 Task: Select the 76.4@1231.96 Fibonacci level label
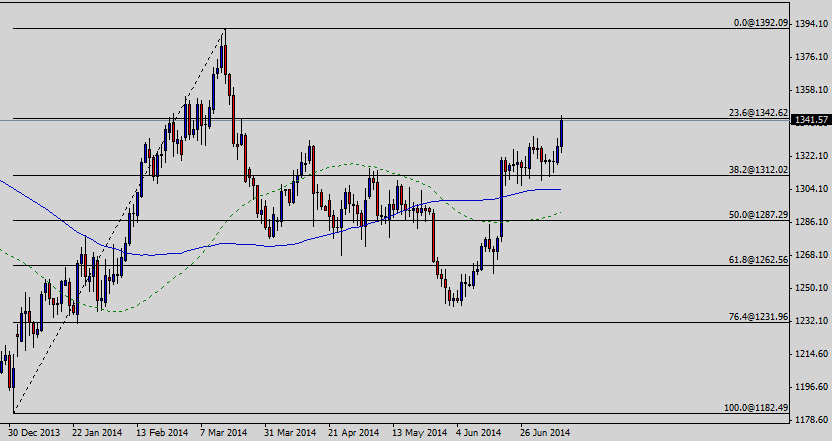pyautogui.click(x=759, y=316)
